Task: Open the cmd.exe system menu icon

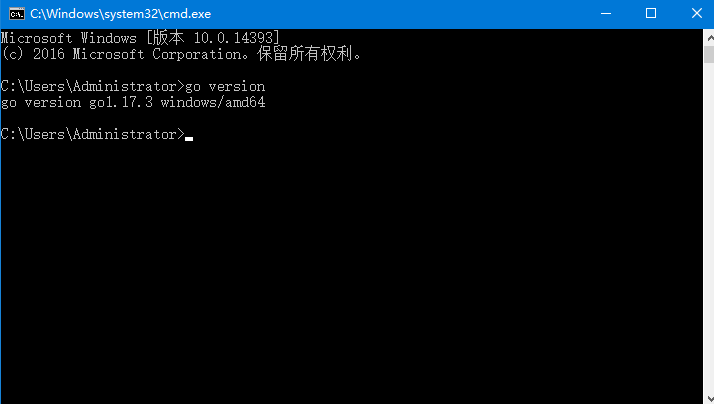Action: 17,14
